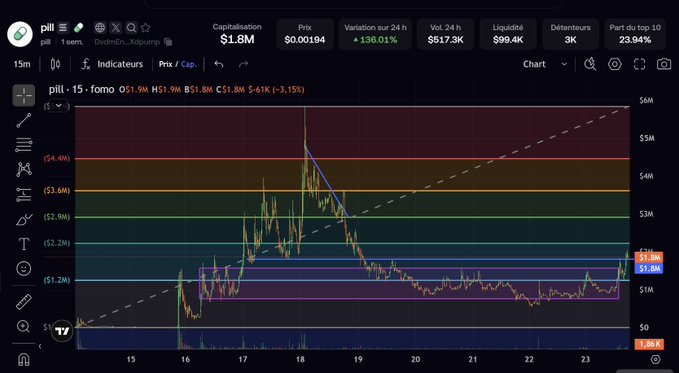Click the Part du top 10 card

[635, 34]
